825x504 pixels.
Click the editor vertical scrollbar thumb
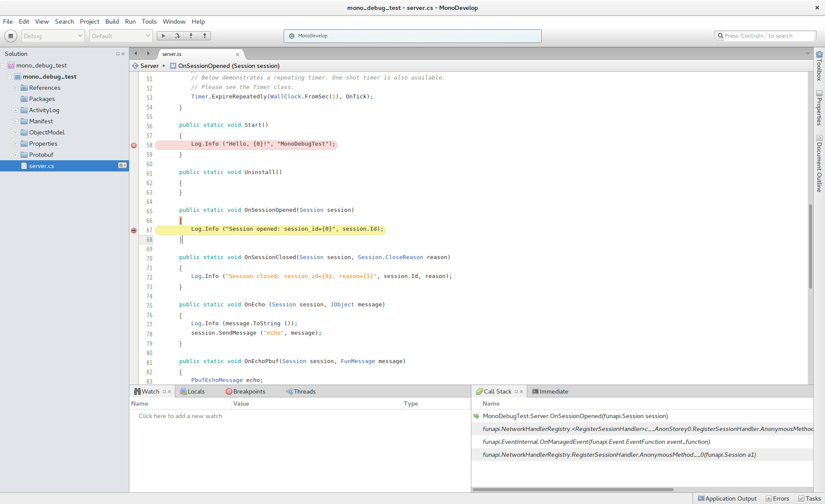[810, 246]
